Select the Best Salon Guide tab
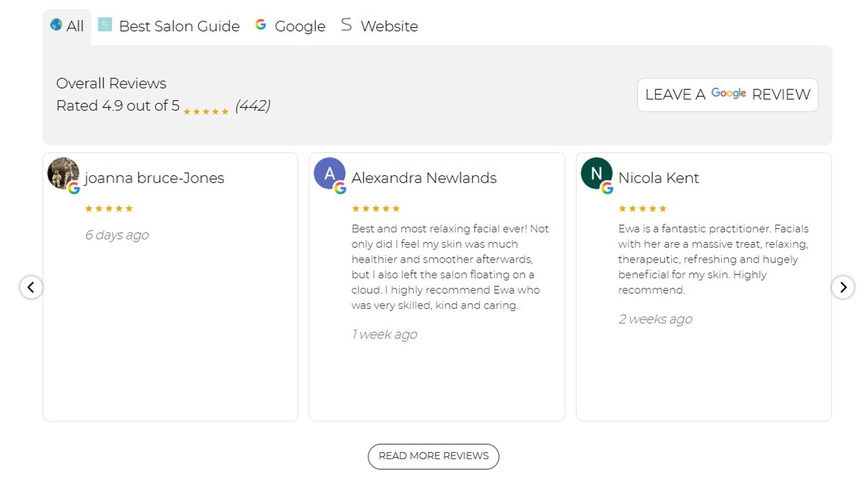868x480 pixels. click(179, 26)
